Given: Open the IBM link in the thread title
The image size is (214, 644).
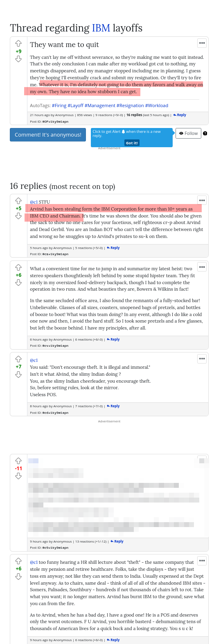Looking at the screenshot, I should [101, 28].
